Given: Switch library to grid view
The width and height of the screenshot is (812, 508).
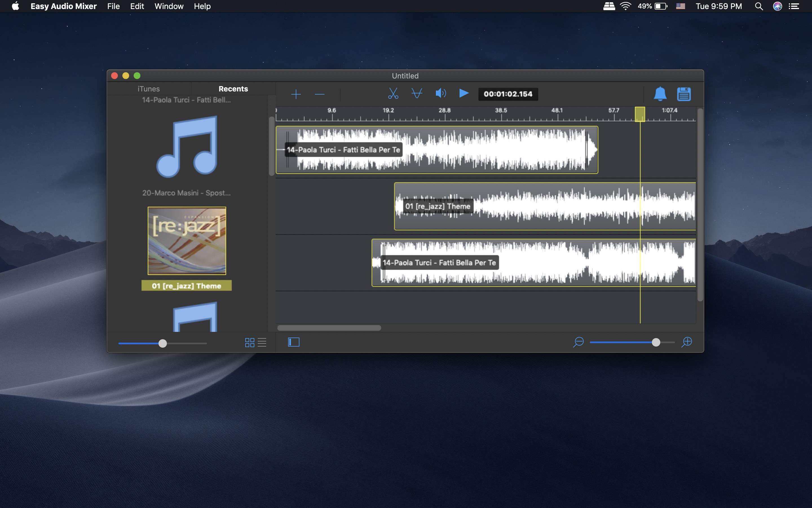Looking at the screenshot, I should (x=249, y=342).
